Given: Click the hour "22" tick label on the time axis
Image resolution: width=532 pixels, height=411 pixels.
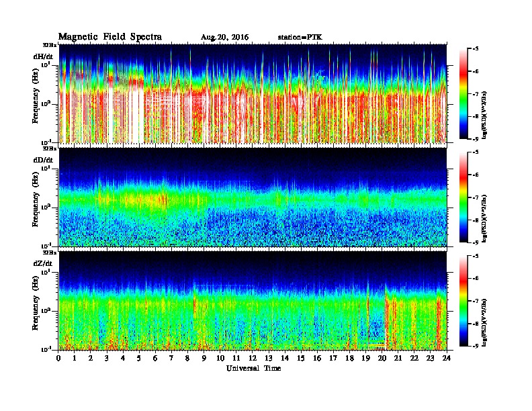Looking at the screenshot, I should (414, 358).
